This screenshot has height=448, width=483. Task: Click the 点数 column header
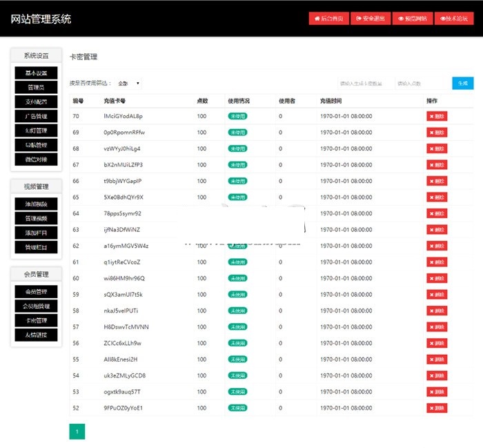coord(202,101)
